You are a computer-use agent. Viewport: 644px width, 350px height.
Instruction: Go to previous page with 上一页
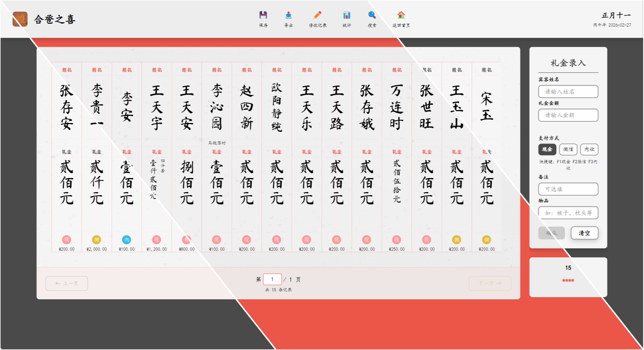point(67,283)
